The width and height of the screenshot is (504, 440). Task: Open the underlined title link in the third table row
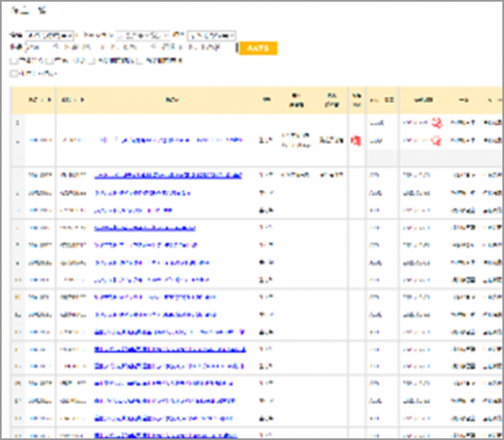click(168, 175)
